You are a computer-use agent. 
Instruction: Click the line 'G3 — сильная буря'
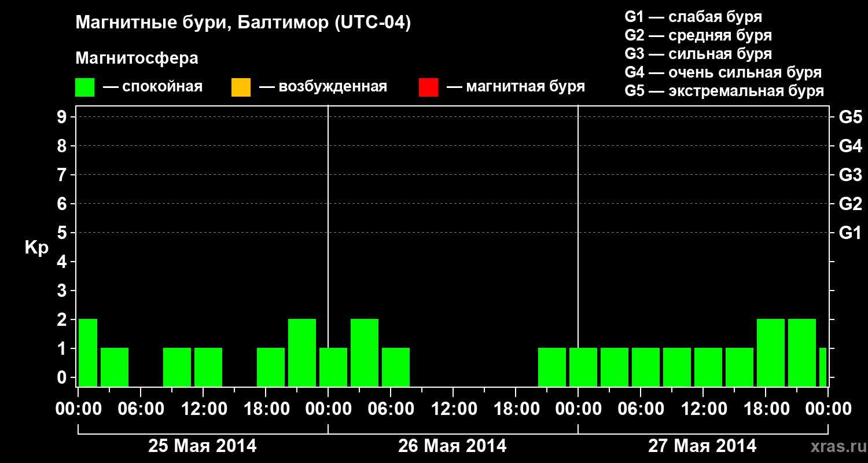(698, 54)
